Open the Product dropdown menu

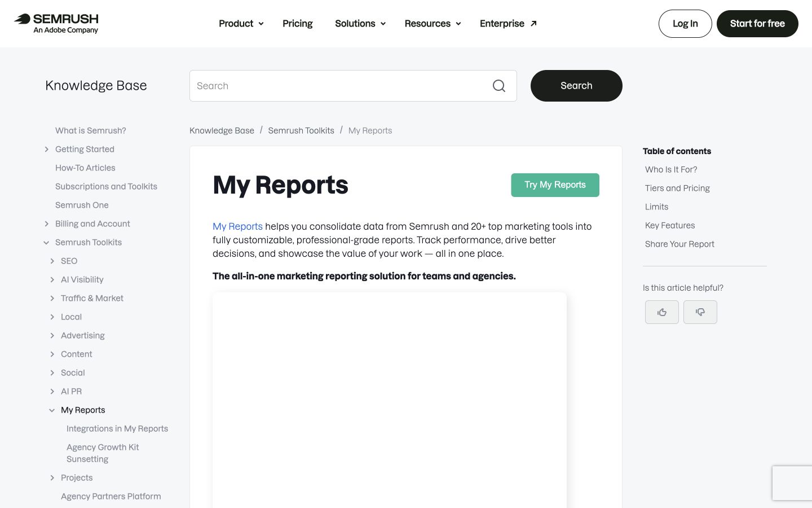[241, 24]
